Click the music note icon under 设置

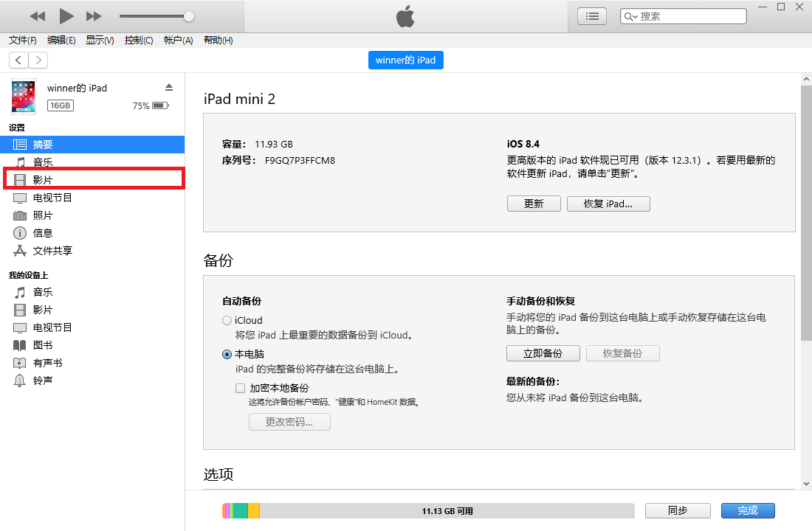pos(20,162)
